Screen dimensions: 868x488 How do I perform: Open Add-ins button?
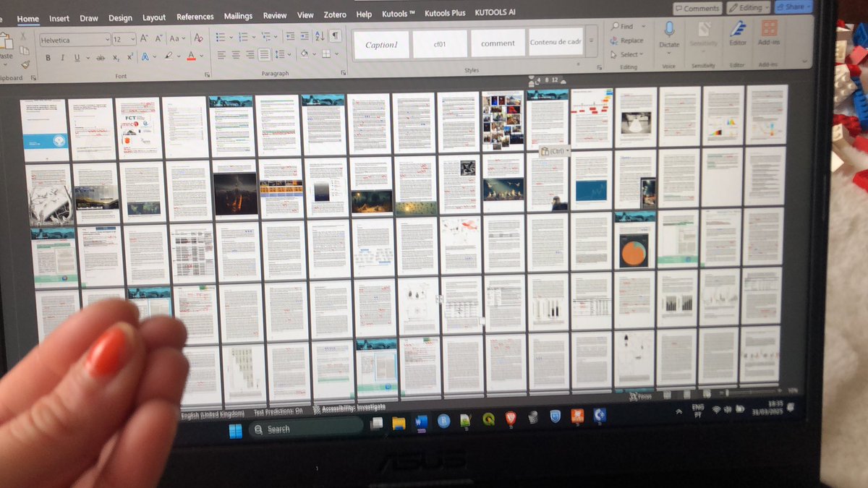(769, 33)
